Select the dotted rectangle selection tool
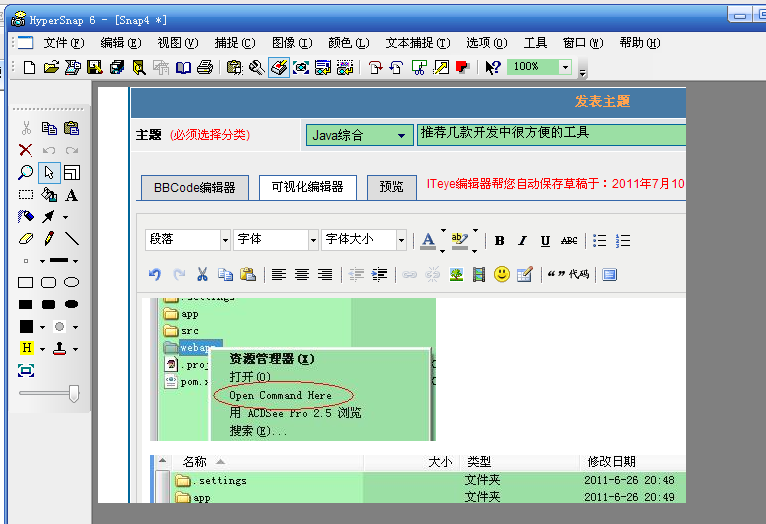This screenshot has width=766, height=524. click(25, 195)
